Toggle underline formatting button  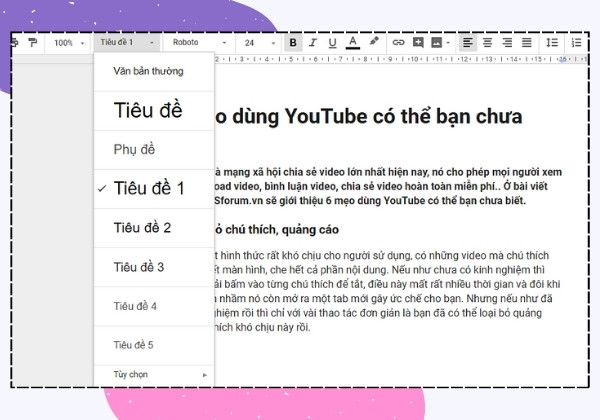pos(333,42)
